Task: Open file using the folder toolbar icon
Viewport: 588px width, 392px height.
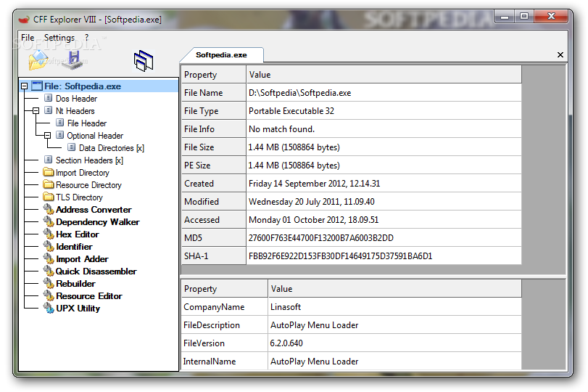Action: pos(38,60)
